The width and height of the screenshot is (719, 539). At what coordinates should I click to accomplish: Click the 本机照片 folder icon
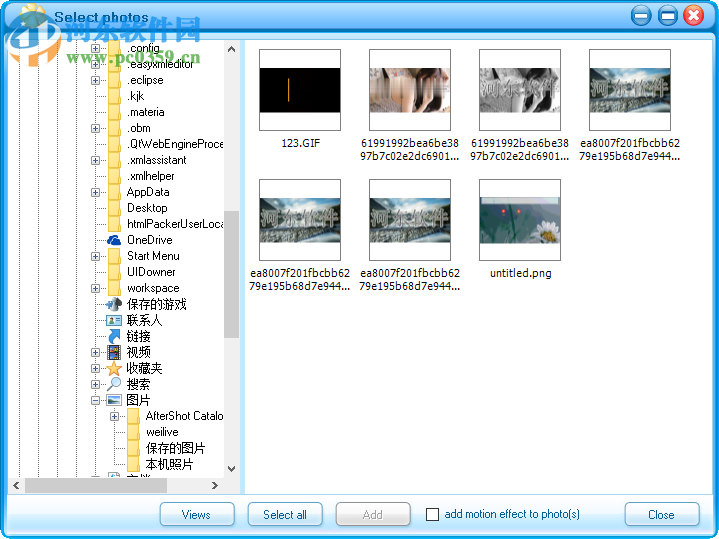133,464
